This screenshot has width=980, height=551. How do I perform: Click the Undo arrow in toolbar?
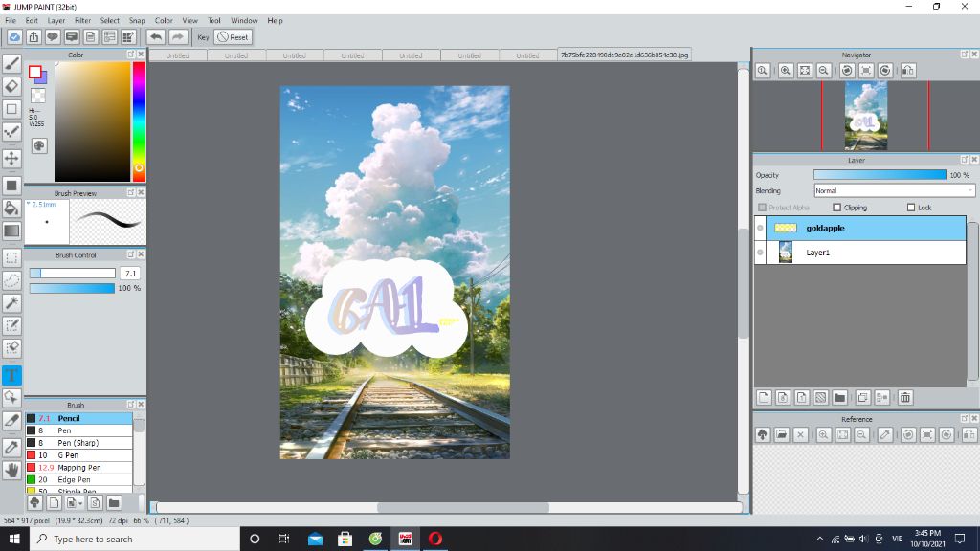156,37
